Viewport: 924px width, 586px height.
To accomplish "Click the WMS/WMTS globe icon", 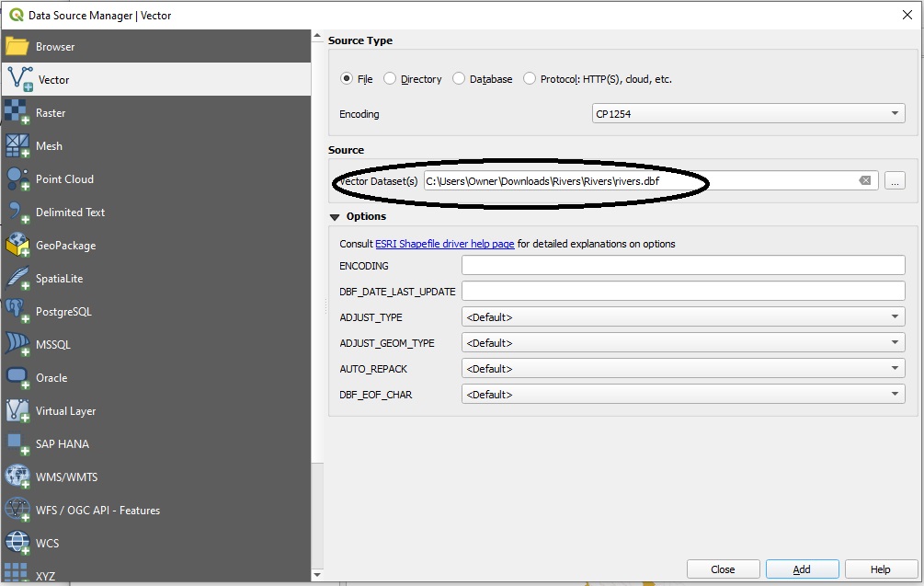I will [x=17, y=477].
